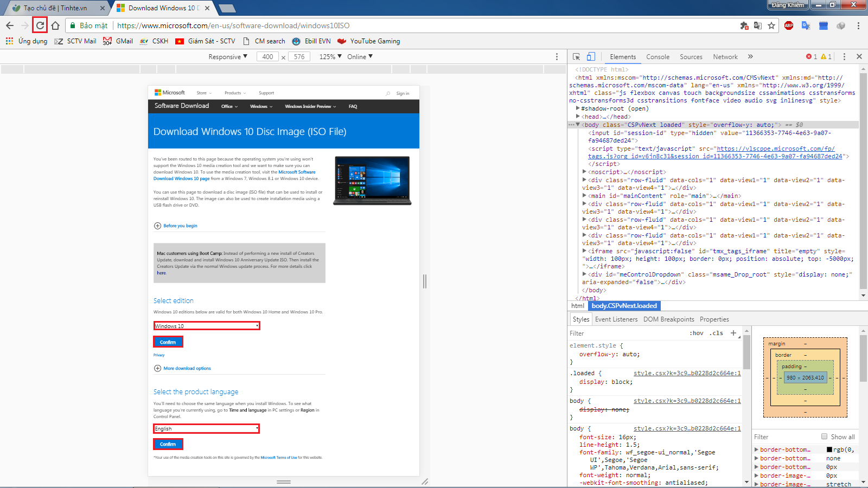Open the FAQ link

353,106
